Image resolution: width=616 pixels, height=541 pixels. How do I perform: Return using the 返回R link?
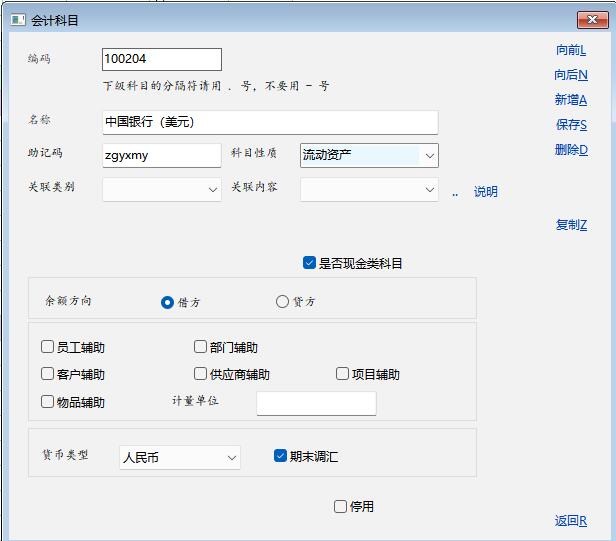pos(570,521)
